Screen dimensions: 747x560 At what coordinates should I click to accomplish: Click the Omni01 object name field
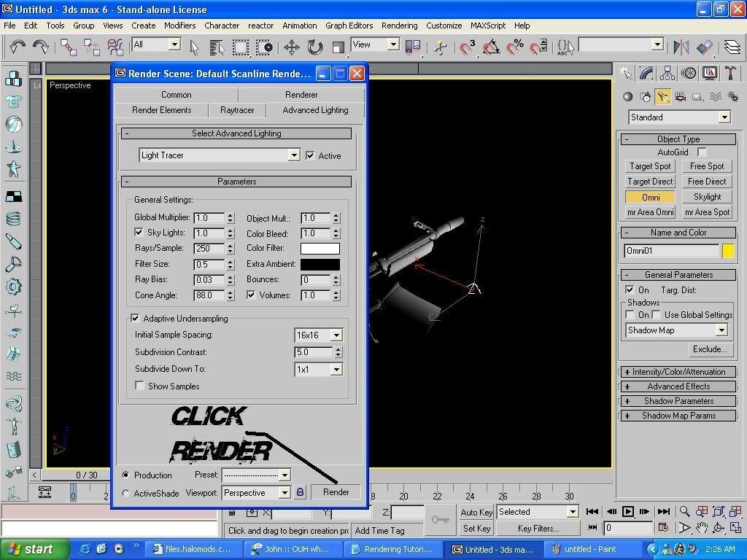671,251
